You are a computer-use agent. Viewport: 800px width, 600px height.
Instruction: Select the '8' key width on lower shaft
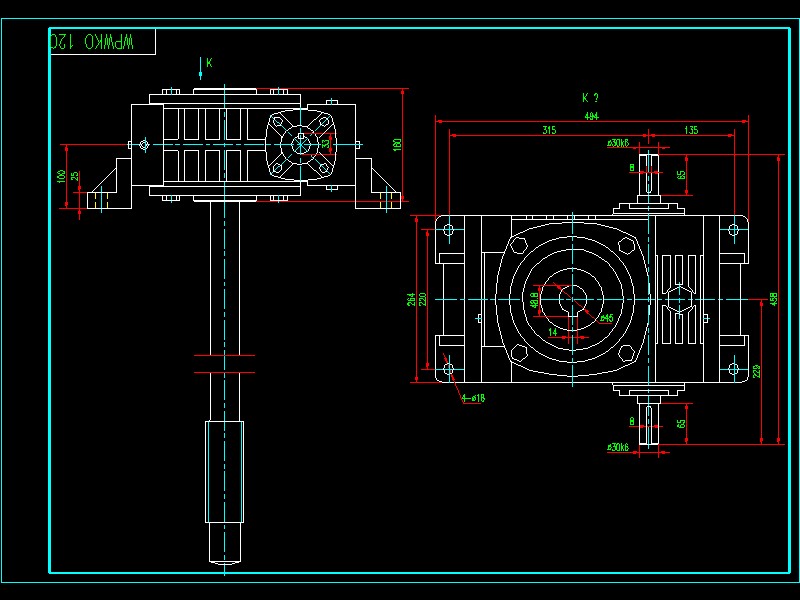(632, 421)
